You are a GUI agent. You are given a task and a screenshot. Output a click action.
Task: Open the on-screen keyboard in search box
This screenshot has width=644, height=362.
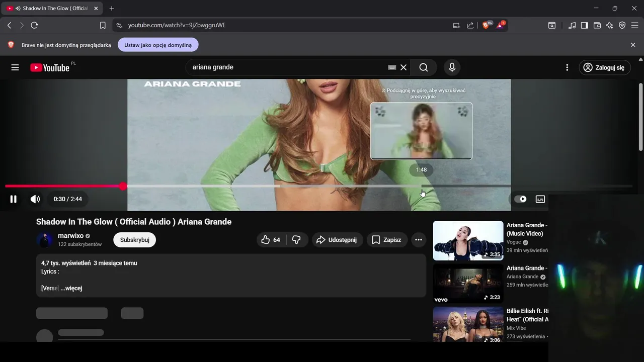coord(392,67)
